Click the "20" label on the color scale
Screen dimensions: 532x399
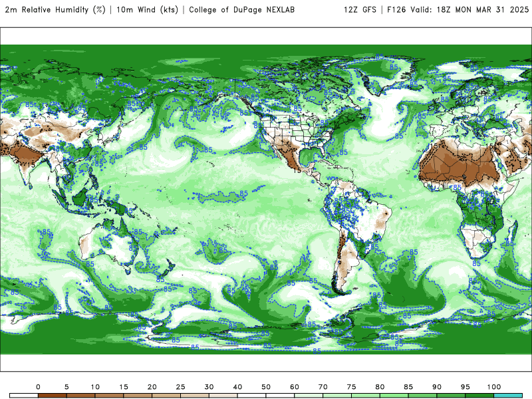(152, 387)
